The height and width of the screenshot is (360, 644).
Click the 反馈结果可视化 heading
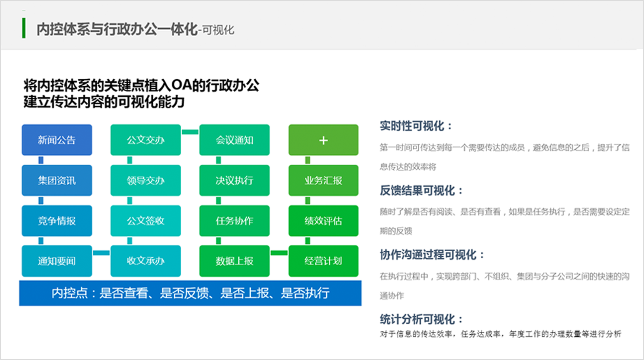421,191
